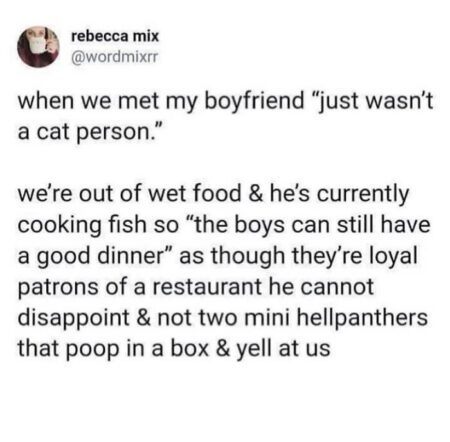Click the phrase "cooking fish"
This screenshot has width=450, height=442.
[82, 225]
